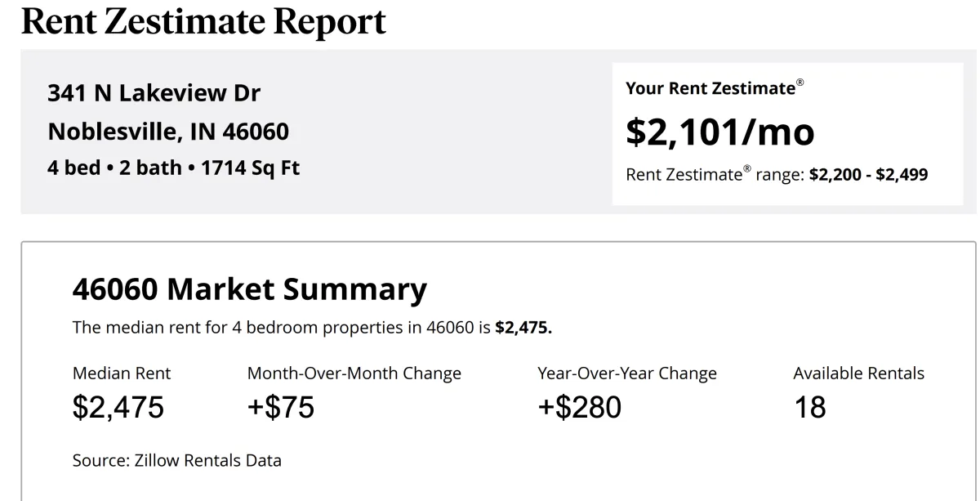The height and width of the screenshot is (501, 980).
Task: Click the Year-Over-Year Change label
Action: click(627, 374)
